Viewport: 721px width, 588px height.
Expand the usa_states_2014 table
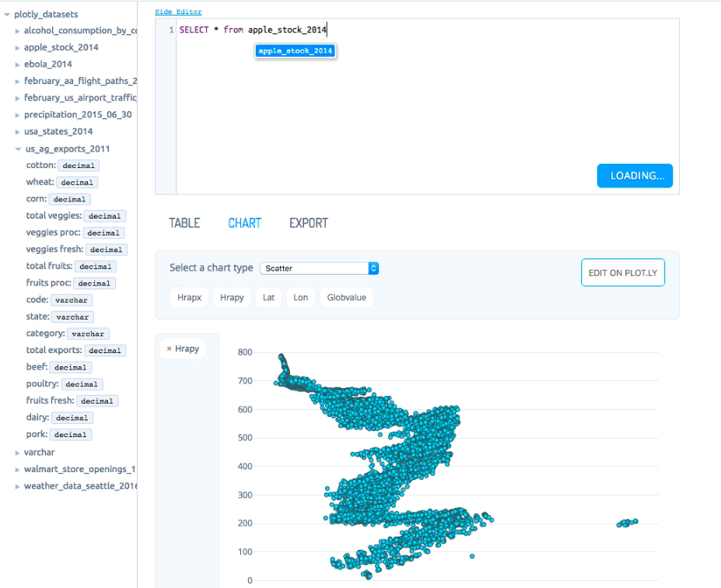coord(17,132)
